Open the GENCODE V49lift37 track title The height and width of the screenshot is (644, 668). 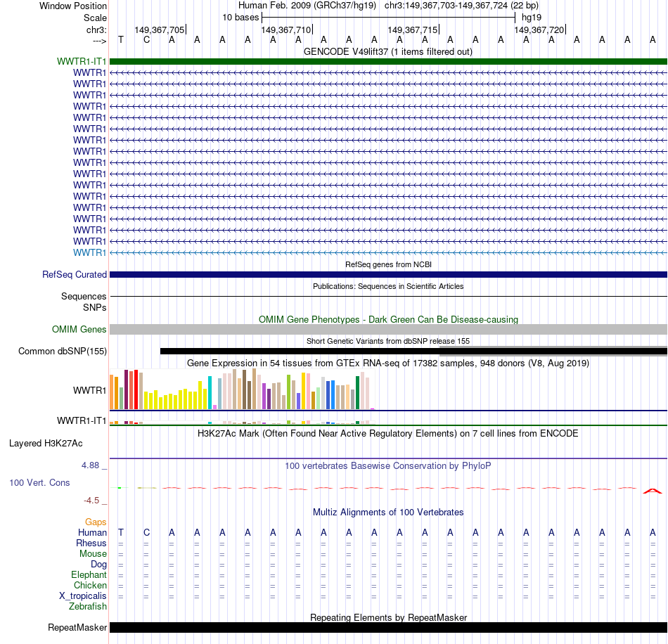(387, 51)
